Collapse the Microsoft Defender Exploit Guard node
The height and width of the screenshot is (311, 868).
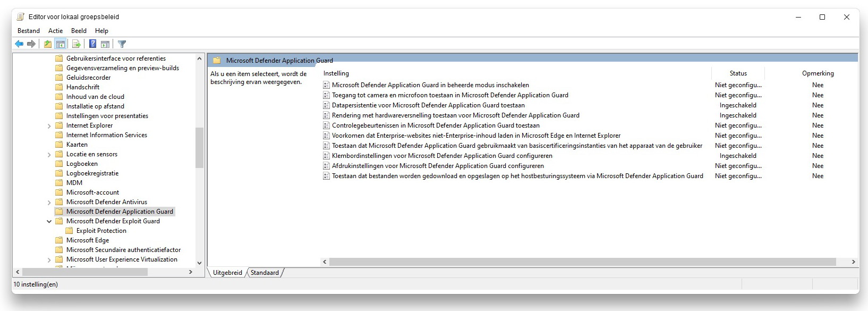coord(49,222)
